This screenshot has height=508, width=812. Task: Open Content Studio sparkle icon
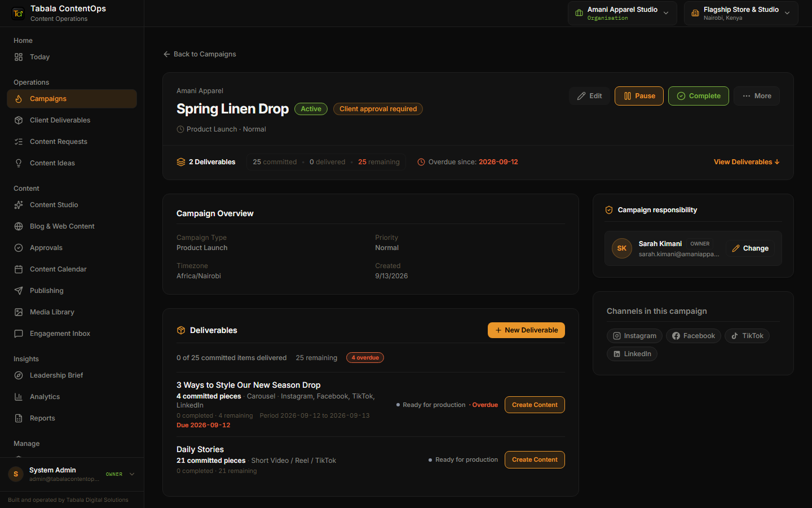coord(19,205)
